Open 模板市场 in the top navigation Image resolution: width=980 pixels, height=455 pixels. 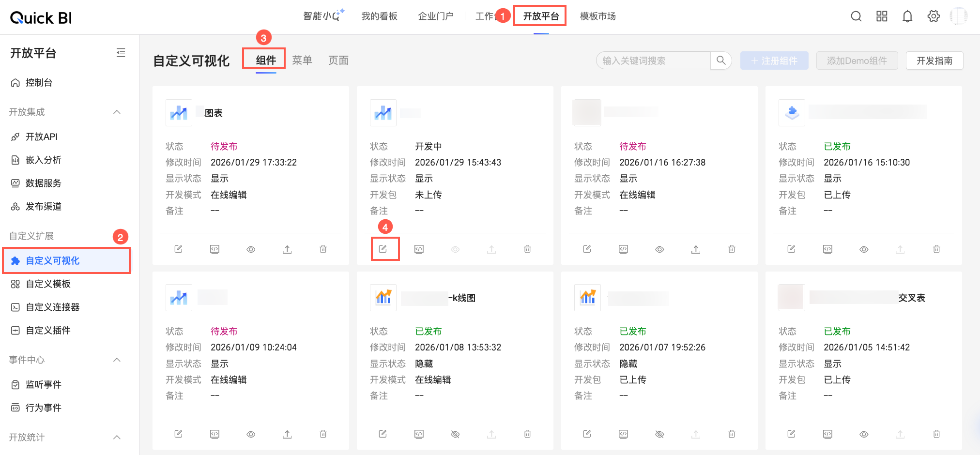(x=598, y=16)
